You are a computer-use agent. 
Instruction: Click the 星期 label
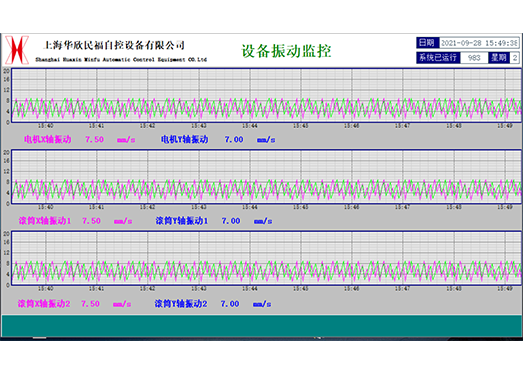(499, 58)
